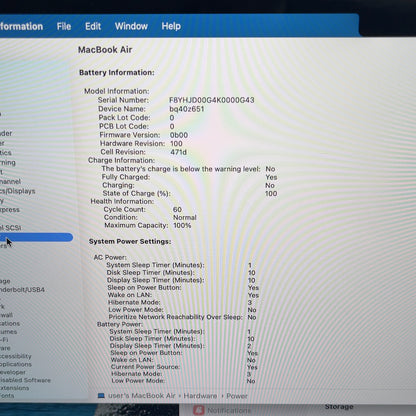Screen dimensions: 416x416
Task: Open the Edit menu
Action: [93, 26]
